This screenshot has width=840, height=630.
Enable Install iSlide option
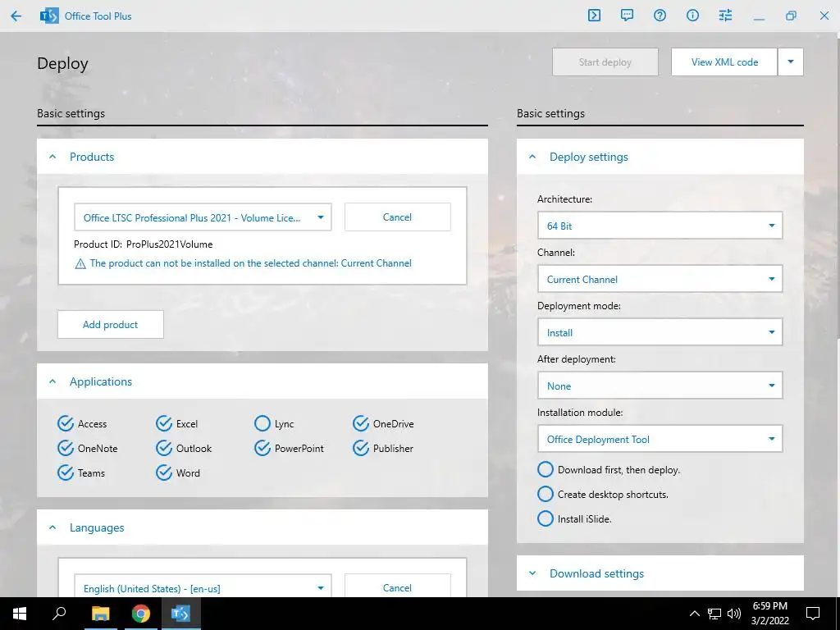click(546, 519)
